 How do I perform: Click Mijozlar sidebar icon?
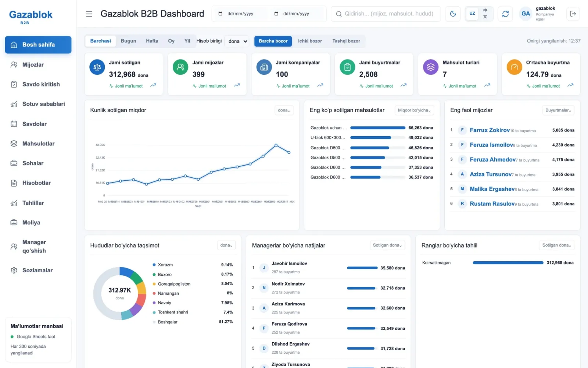click(14, 65)
